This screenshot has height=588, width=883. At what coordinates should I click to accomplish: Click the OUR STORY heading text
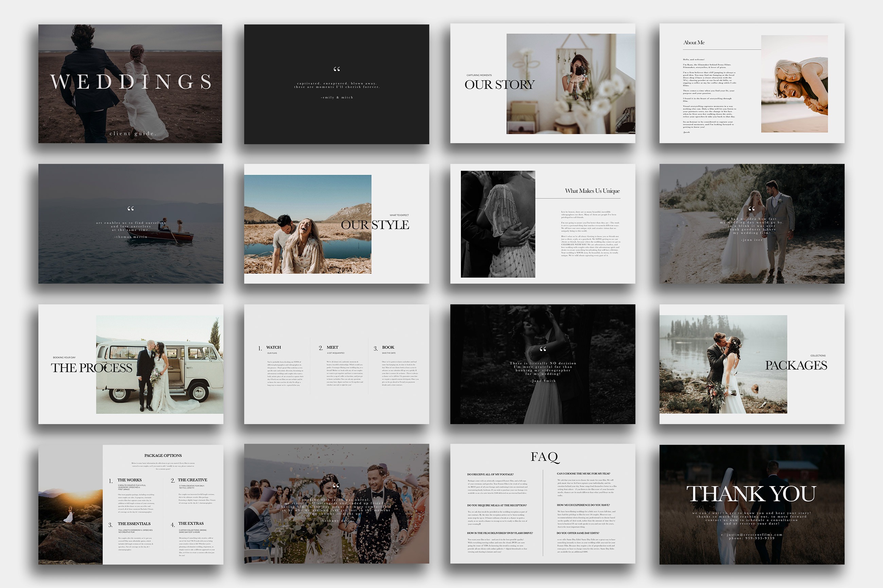click(499, 85)
